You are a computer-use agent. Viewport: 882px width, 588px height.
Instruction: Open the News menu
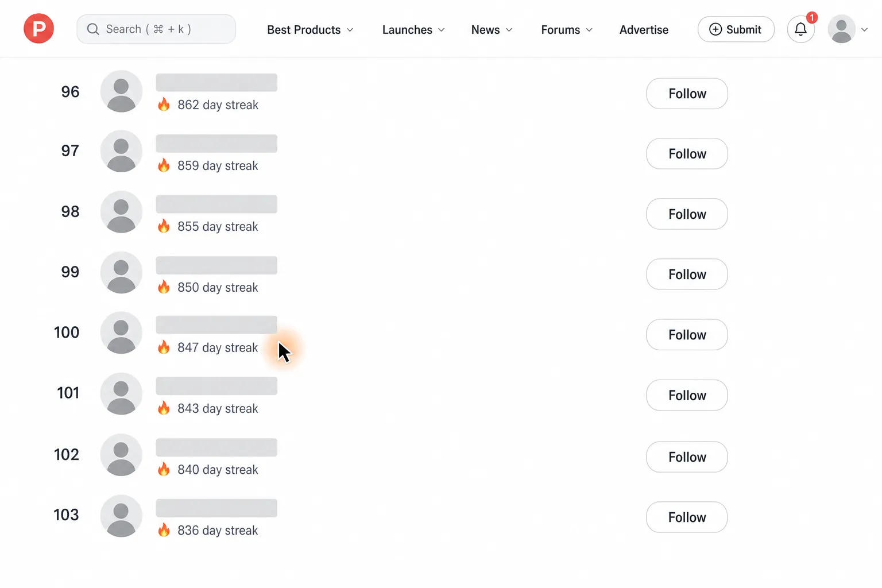(x=492, y=30)
